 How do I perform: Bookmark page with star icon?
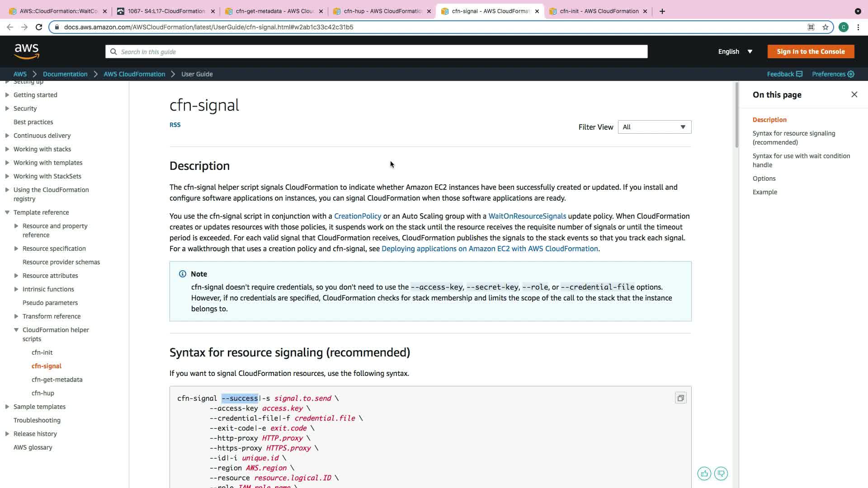click(826, 27)
